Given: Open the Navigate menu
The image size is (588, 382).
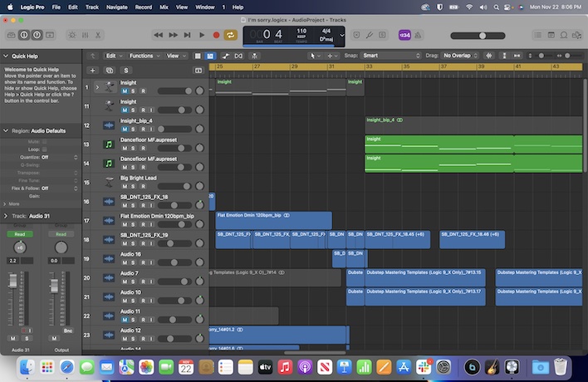Looking at the screenshot, I should click(x=116, y=7).
